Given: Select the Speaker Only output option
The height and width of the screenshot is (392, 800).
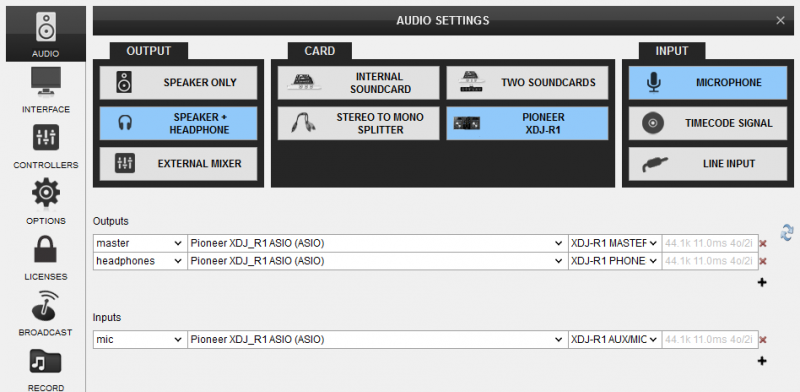Looking at the screenshot, I should pyautogui.click(x=178, y=83).
